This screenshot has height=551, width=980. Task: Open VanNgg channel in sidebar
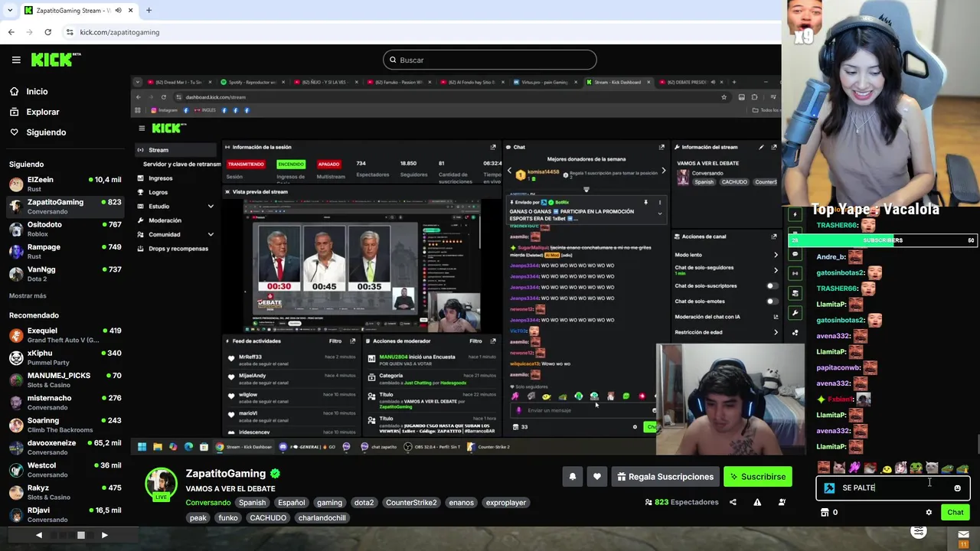65,273
